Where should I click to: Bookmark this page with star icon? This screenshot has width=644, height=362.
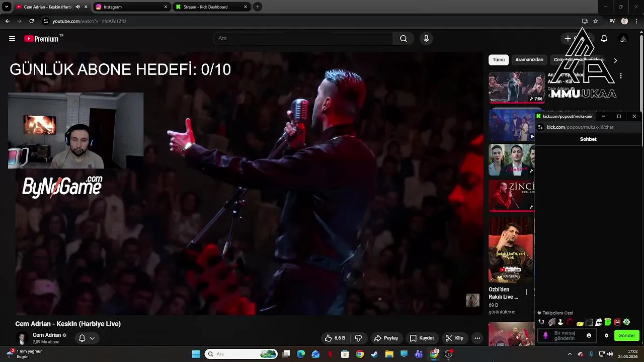coord(596,21)
